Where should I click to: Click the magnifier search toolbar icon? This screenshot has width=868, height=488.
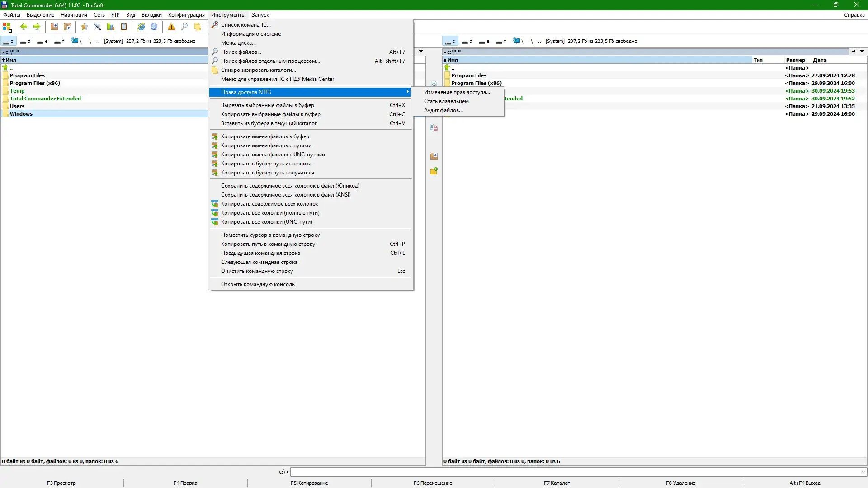tap(184, 27)
